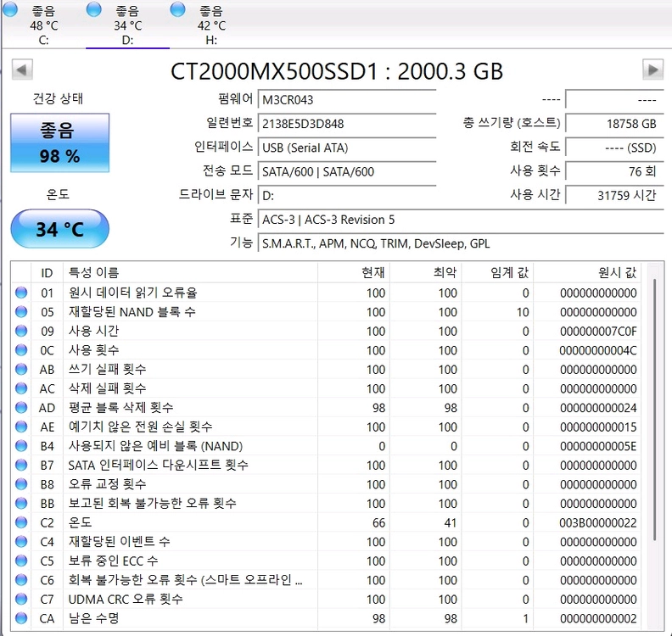The height and width of the screenshot is (636, 672).
Task: Select the row 보고된 회복 불가능한 오류 횟수
Action: (326, 503)
